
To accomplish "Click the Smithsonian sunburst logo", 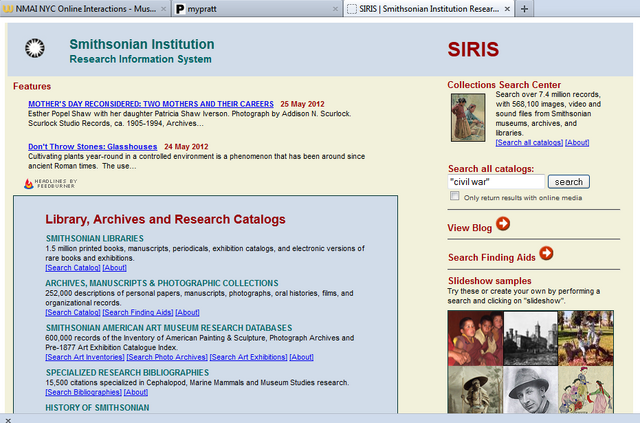I will (x=35, y=48).
